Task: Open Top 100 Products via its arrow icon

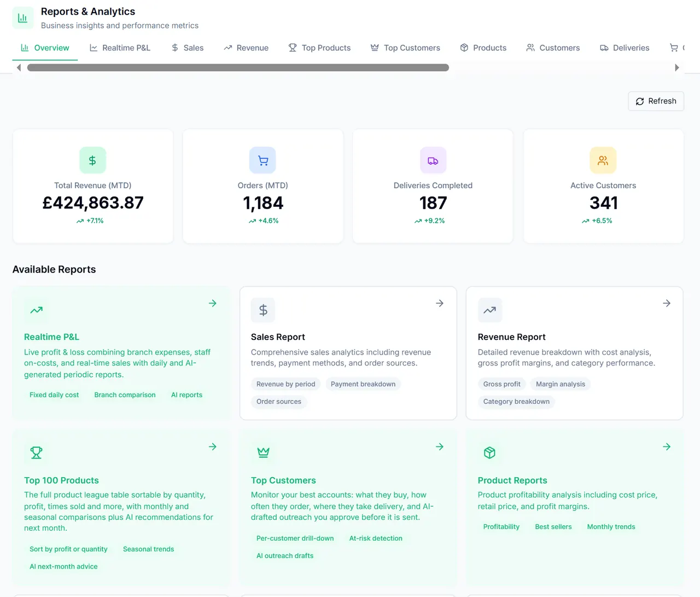Action: pos(213,447)
